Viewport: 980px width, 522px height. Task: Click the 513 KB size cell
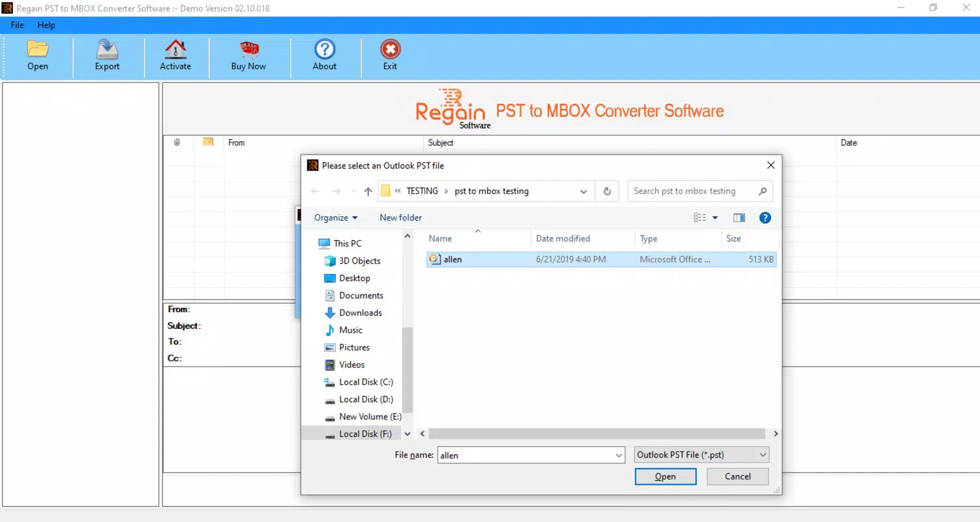coord(761,260)
